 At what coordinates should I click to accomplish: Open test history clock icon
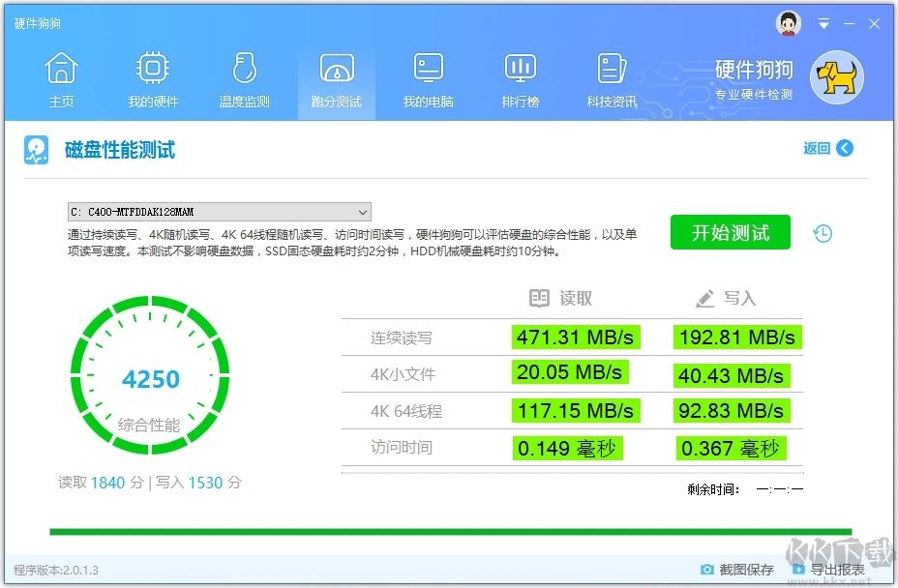823,233
